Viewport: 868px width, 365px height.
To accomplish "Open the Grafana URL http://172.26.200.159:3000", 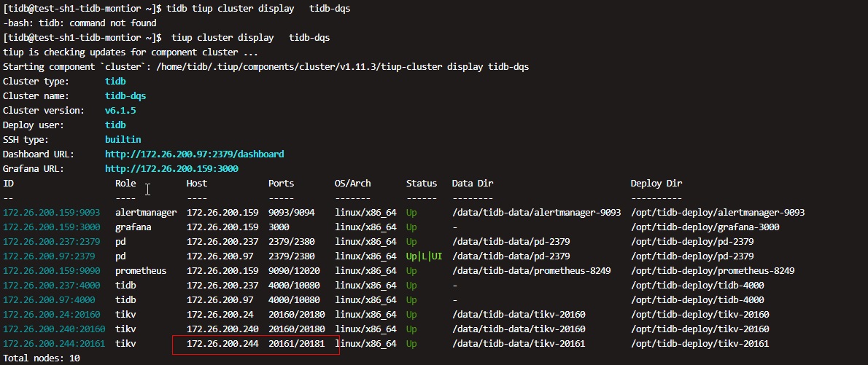I will pos(171,169).
